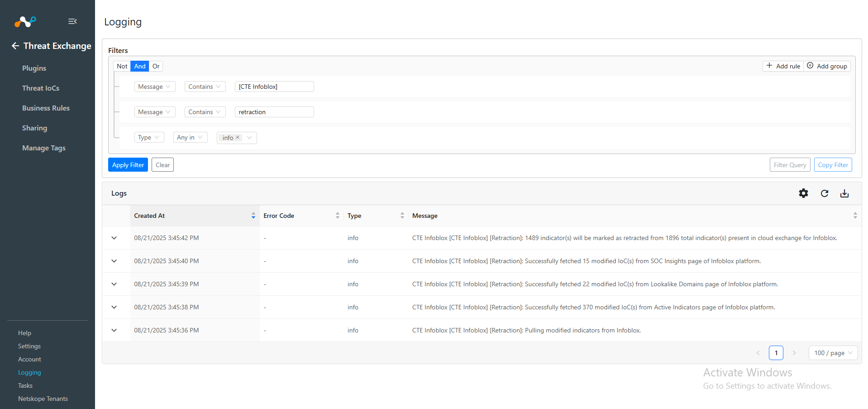Refresh the Logs table
Screen dimensions: 868x409
[825, 193]
